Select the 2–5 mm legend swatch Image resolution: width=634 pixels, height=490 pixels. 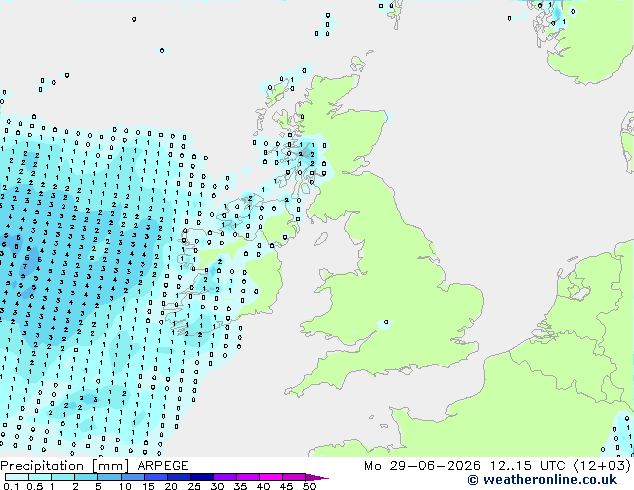tap(86, 477)
